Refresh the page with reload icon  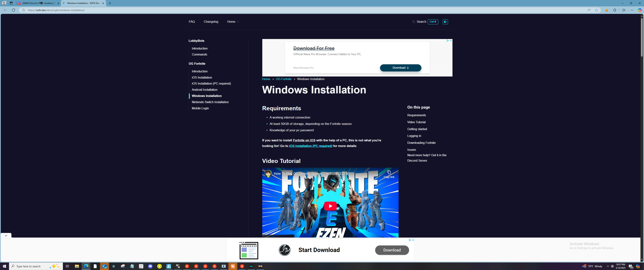[x=13, y=10]
